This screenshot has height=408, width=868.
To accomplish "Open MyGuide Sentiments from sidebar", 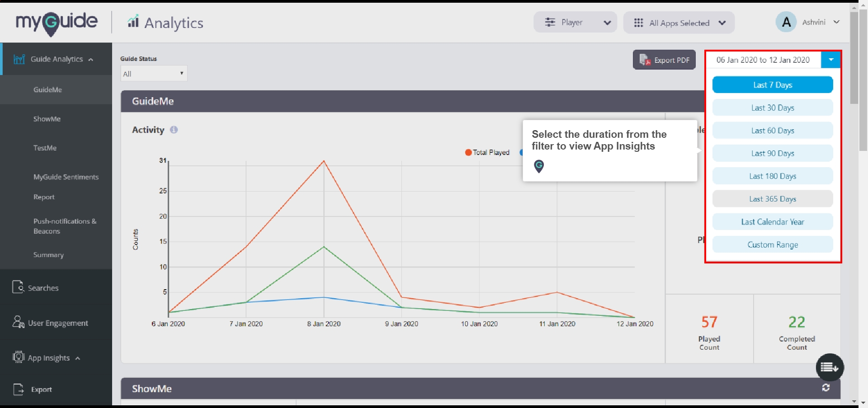I will (x=66, y=177).
